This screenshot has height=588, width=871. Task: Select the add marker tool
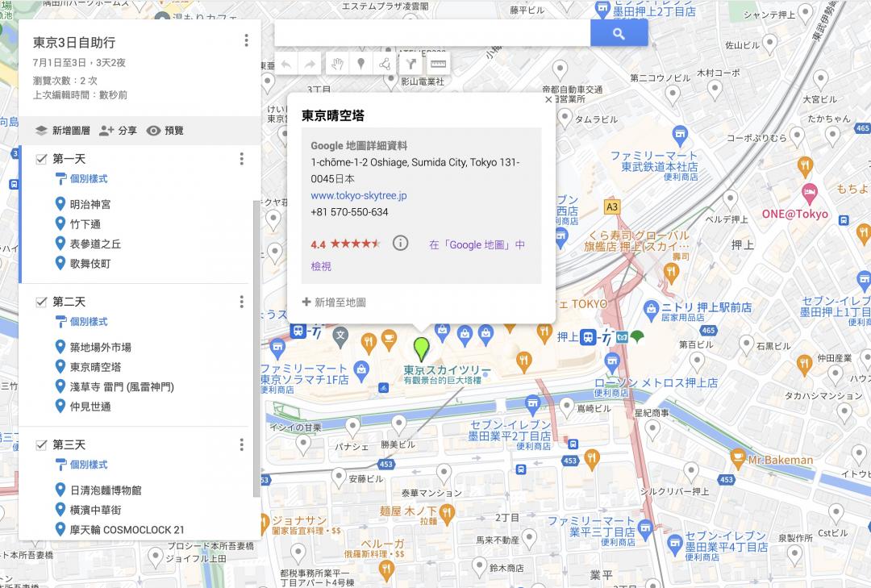click(360, 64)
